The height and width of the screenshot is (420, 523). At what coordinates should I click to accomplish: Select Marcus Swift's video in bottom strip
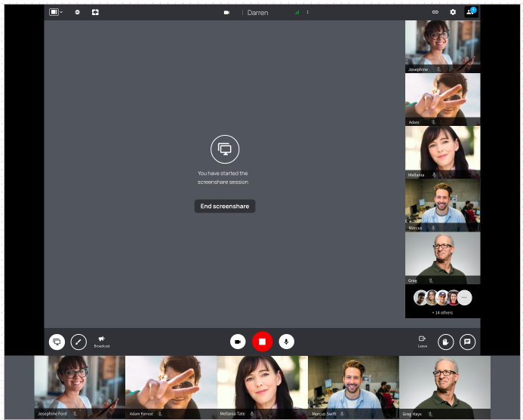tap(353, 387)
